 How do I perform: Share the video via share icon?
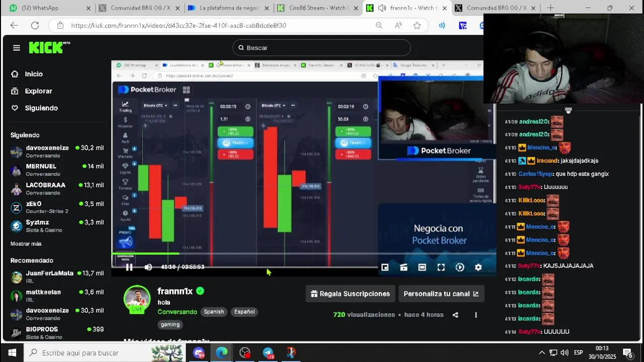coord(455,315)
